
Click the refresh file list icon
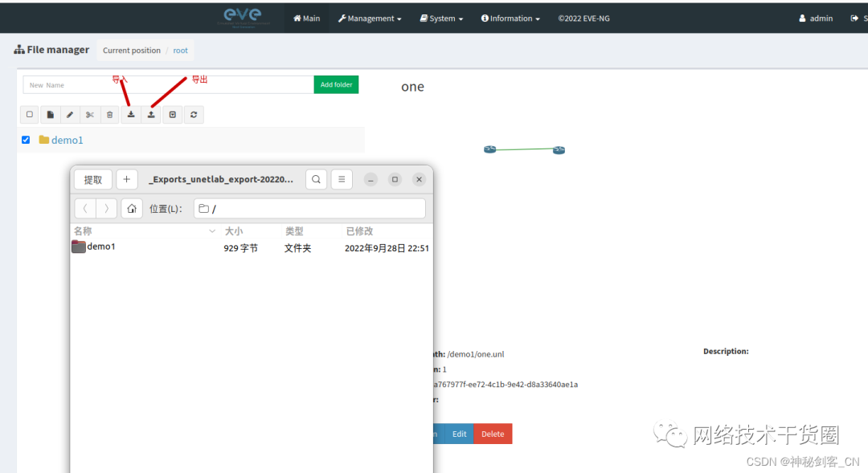(x=194, y=115)
